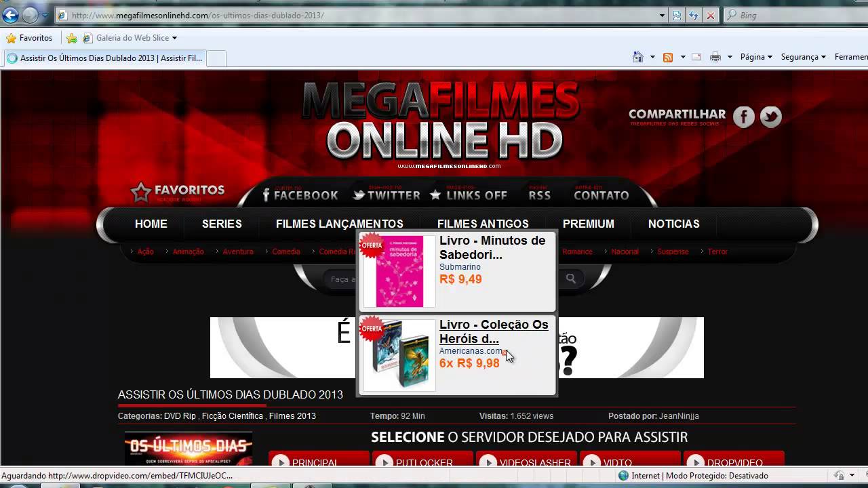Expand the feeds dropdown arrow

click(x=682, y=57)
